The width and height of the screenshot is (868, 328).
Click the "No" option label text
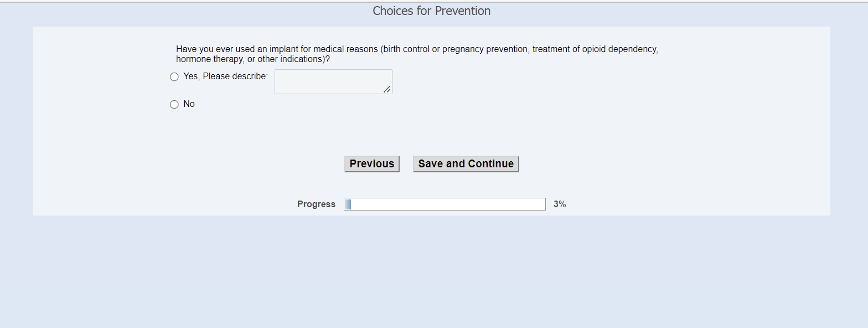189,104
